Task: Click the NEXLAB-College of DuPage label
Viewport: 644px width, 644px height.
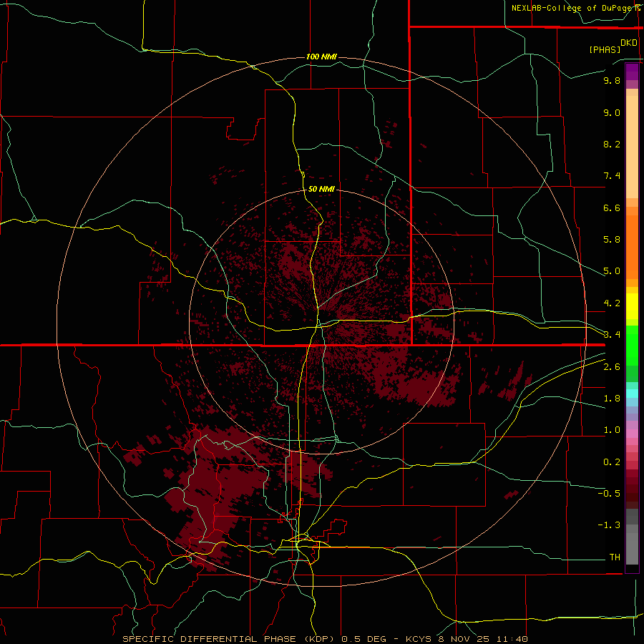Action: (x=572, y=8)
